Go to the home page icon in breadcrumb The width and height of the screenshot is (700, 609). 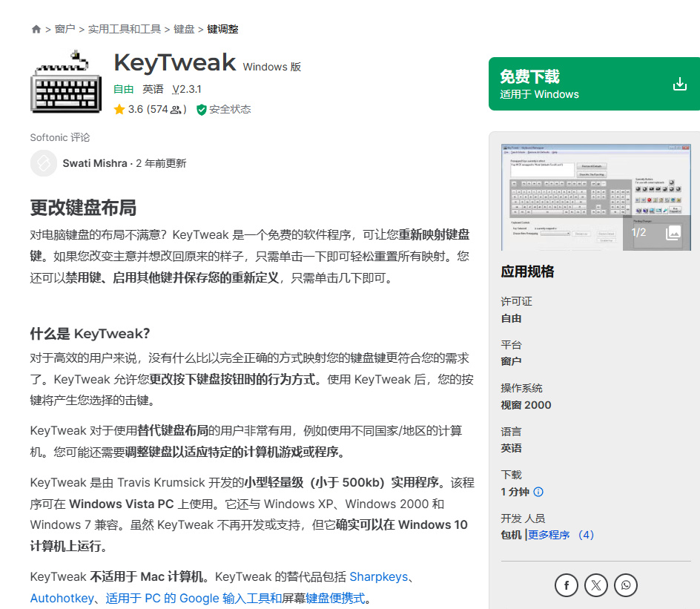36,30
